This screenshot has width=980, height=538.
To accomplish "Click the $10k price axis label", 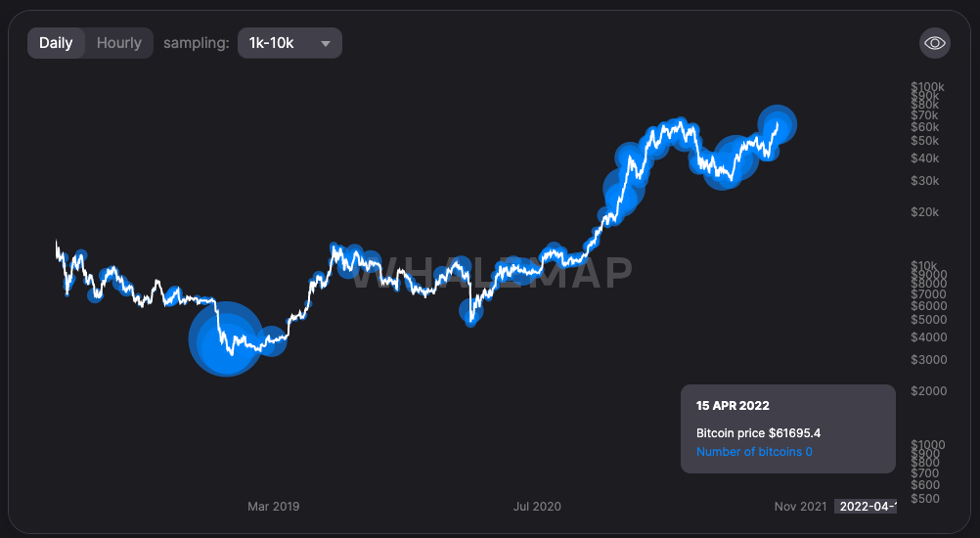I will pyautogui.click(x=924, y=266).
